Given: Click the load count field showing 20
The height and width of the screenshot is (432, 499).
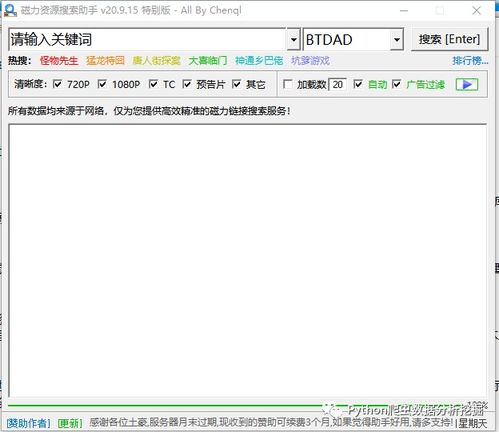Looking at the screenshot, I should click(x=337, y=84).
